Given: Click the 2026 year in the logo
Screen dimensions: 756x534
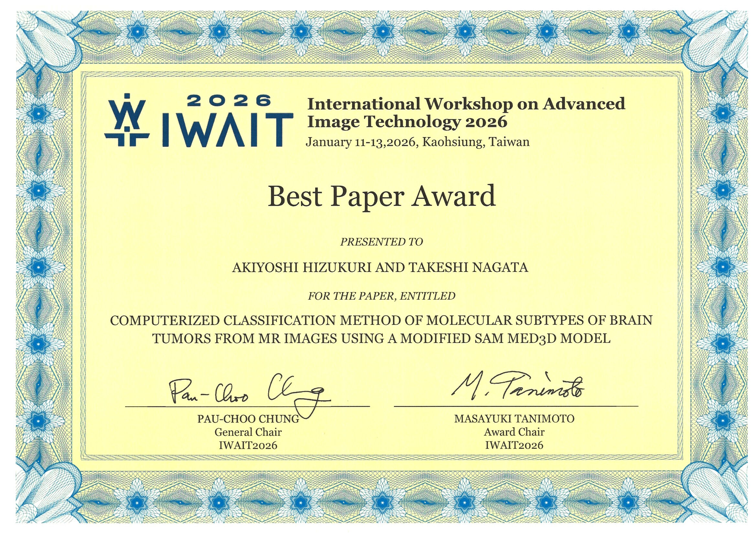Looking at the screenshot, I should click(229, 101).
